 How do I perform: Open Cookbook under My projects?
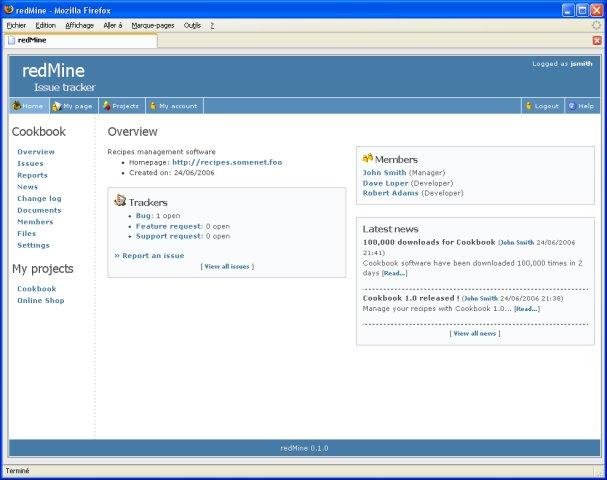point(37,289)
